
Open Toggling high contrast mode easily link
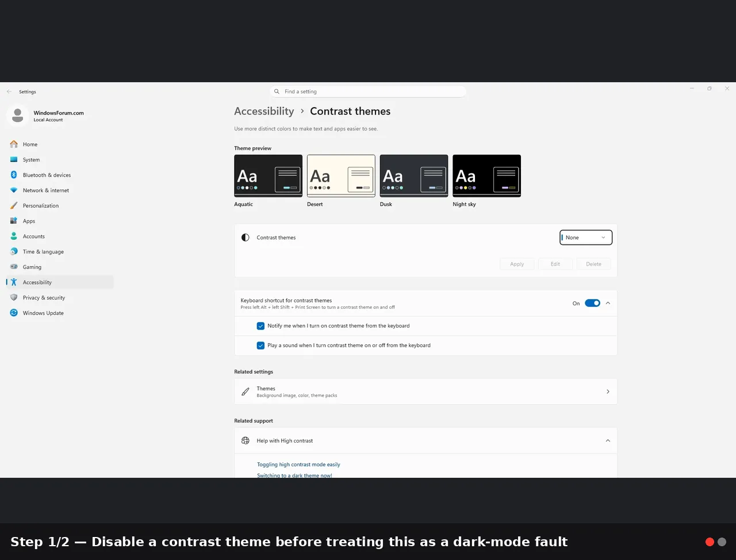pyautogui.click(x=298, y=465)
